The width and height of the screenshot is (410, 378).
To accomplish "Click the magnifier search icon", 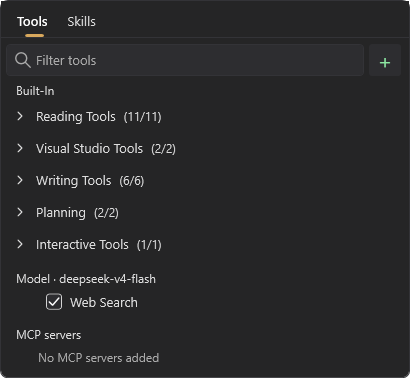I will 23,60.
